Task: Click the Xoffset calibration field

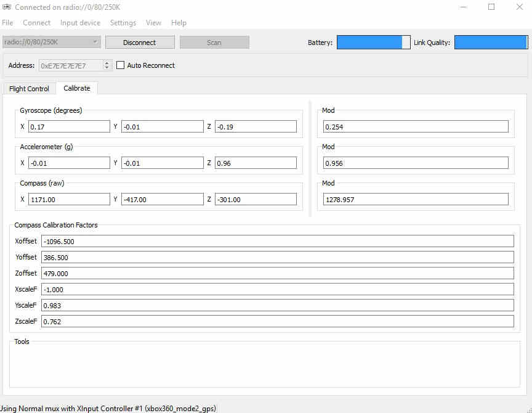Action: click(x=277, y=241)
